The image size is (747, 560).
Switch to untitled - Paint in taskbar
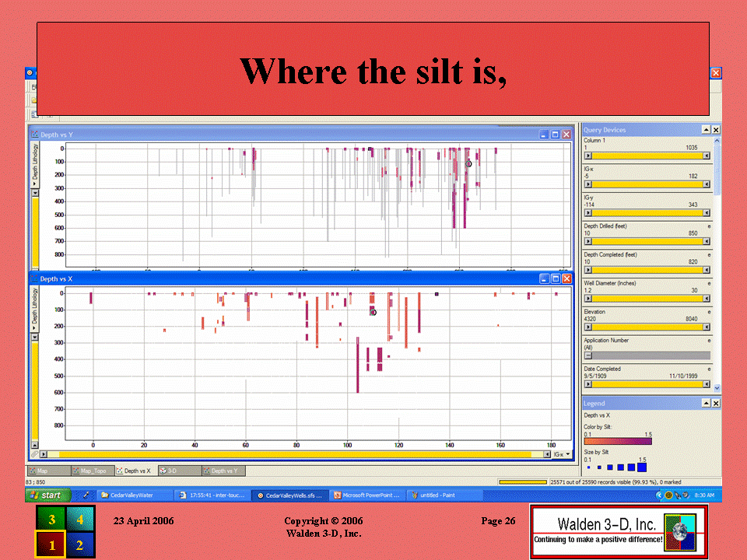[440, 495]
